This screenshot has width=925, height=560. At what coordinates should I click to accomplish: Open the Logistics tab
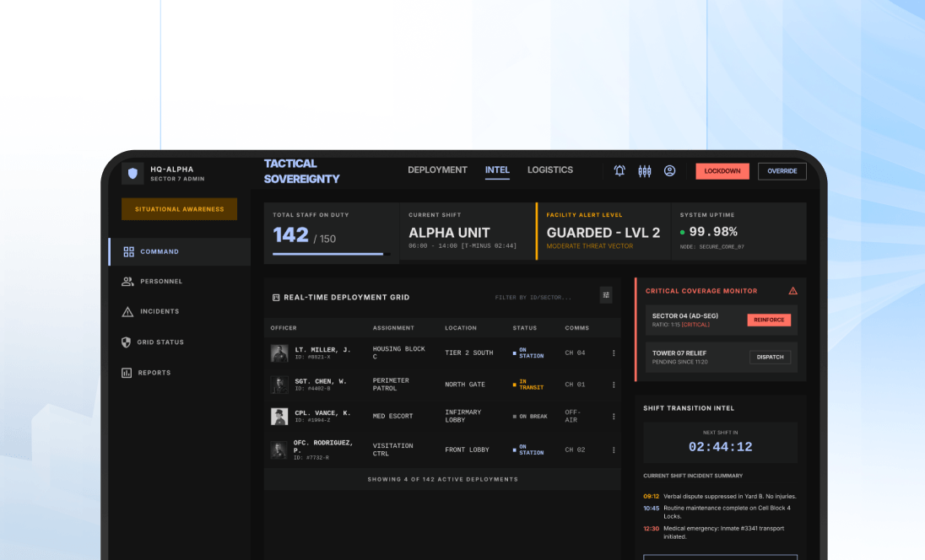coord(549,170)
